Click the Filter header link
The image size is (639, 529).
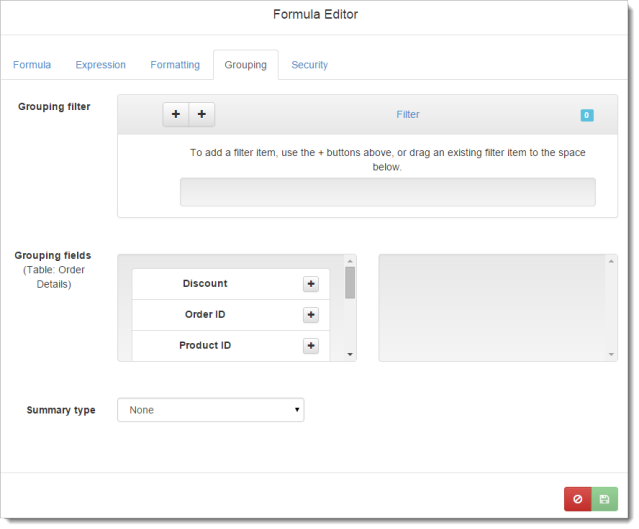(408, 115)
